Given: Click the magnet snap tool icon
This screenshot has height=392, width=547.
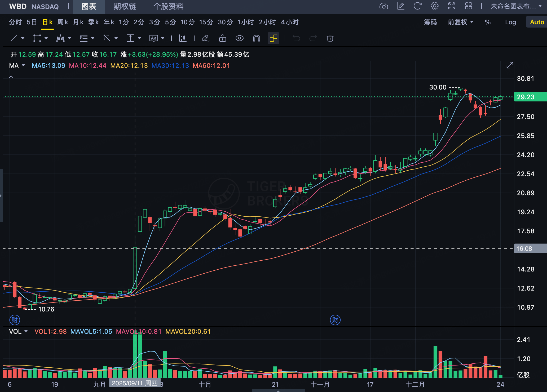Looking at the screenshot, I should [x=256, y=38].
